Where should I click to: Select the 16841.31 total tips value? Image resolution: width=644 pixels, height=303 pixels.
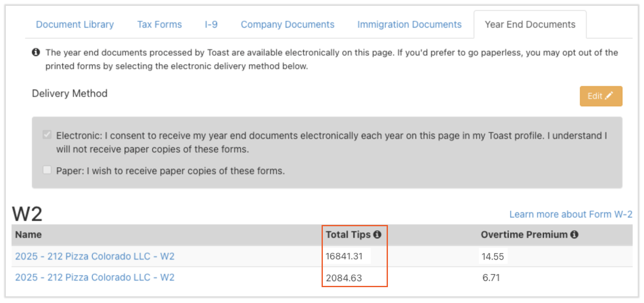coord(344,257)
